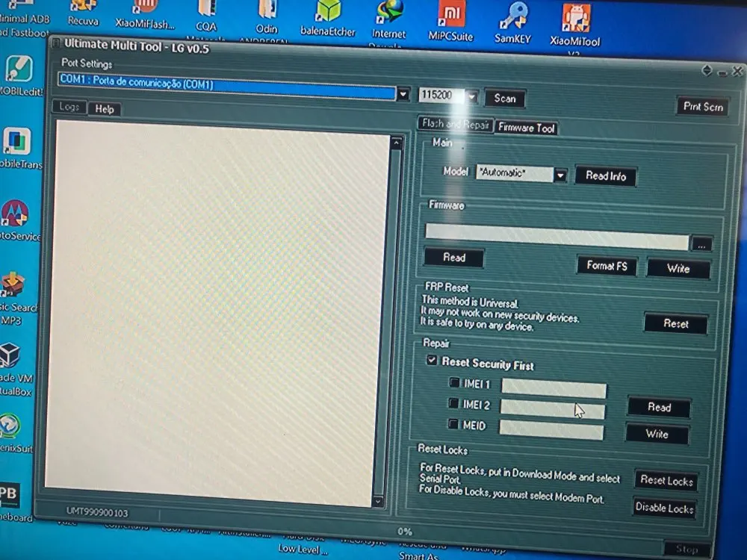Click the log output text area
The height and width of the screenshot is (560, 747).
(x=217, y=314)
